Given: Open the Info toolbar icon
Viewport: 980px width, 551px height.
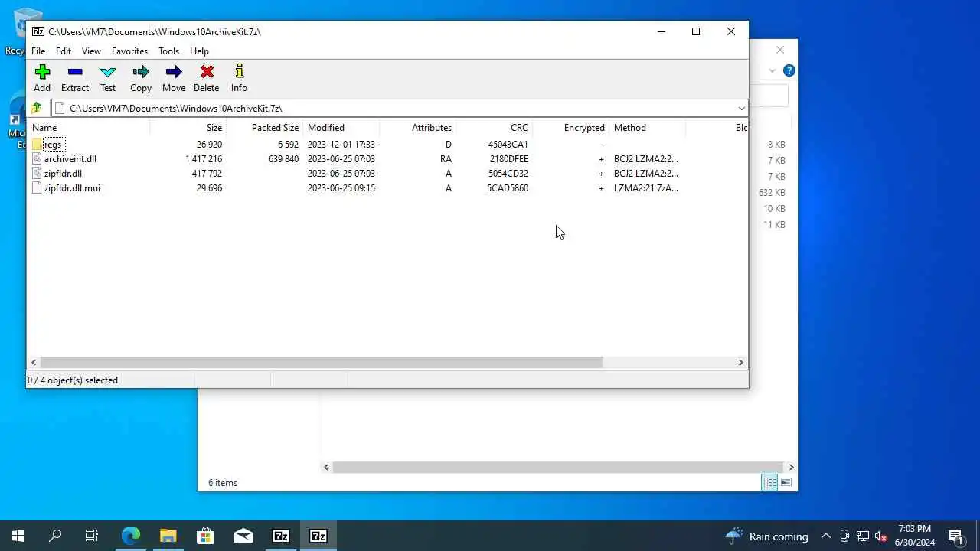Looking at the screenshot, I should click(239, 72).
